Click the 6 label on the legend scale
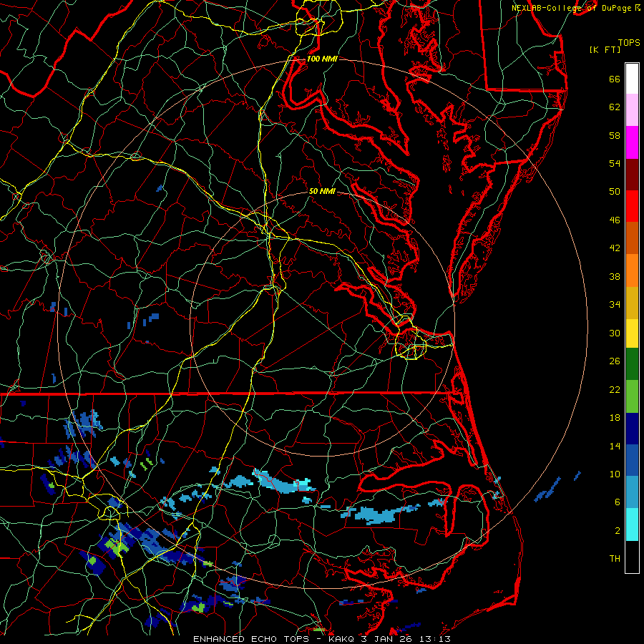The height and width of the screenshot is (644, 644). click(618, 502)
